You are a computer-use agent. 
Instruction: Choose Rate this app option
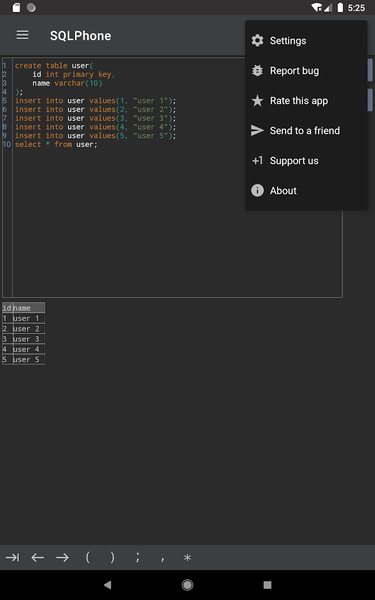click(306, 101)
